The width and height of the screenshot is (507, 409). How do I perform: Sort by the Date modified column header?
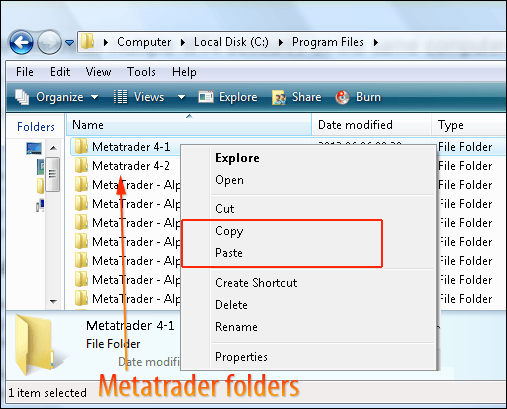point(371,125)
